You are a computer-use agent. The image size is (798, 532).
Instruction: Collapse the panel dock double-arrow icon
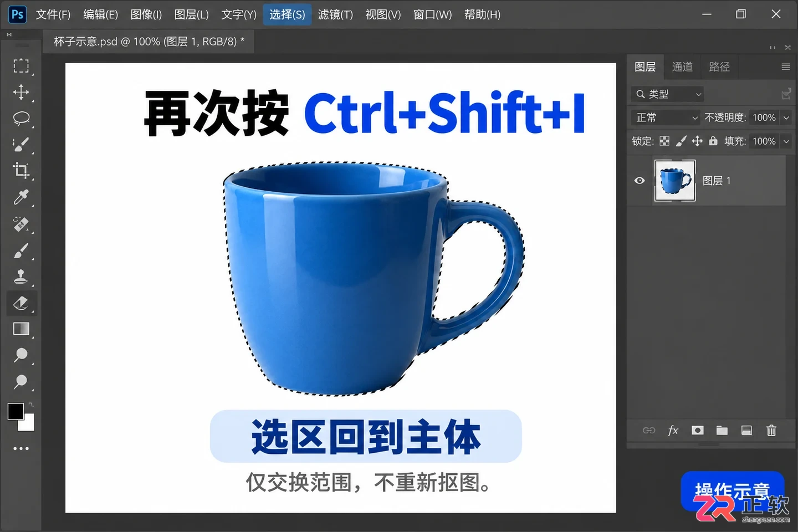(x=773, y=48)
